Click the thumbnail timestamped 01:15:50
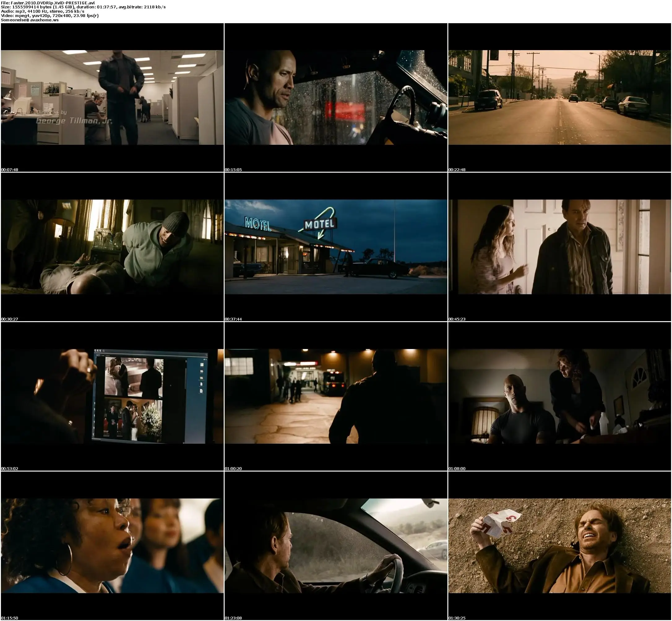672x621 pixels. (112, 546)
